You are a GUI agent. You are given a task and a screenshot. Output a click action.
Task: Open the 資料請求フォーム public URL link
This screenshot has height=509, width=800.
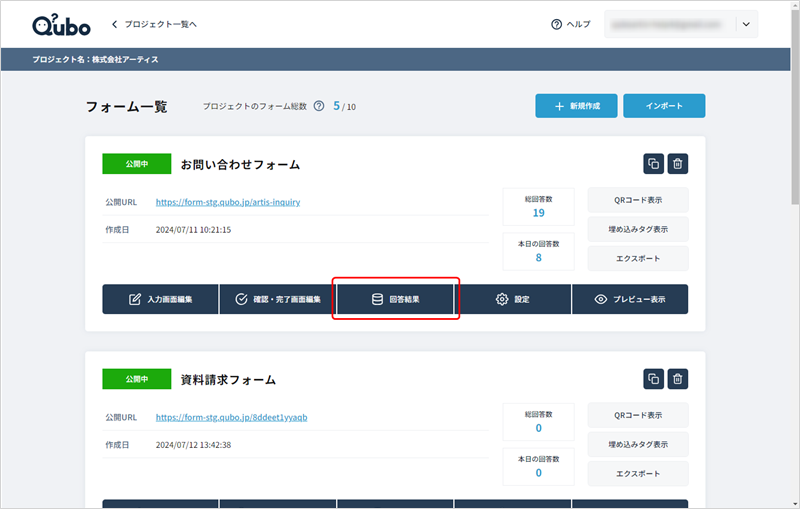click(231, 417)
